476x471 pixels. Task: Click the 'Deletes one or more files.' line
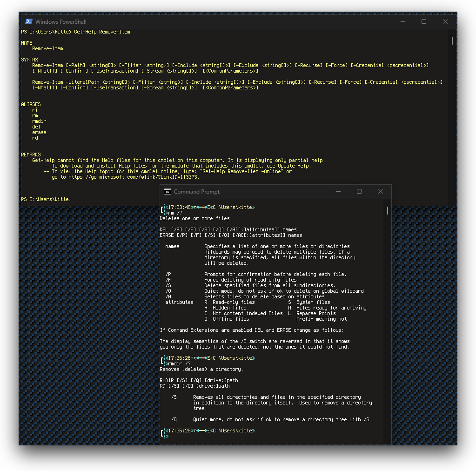(196, 218)
